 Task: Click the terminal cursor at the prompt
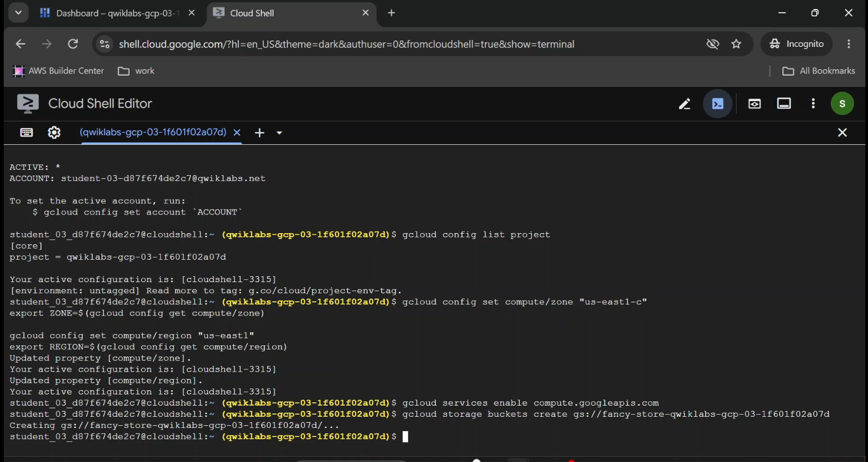[x=405, y=436]
